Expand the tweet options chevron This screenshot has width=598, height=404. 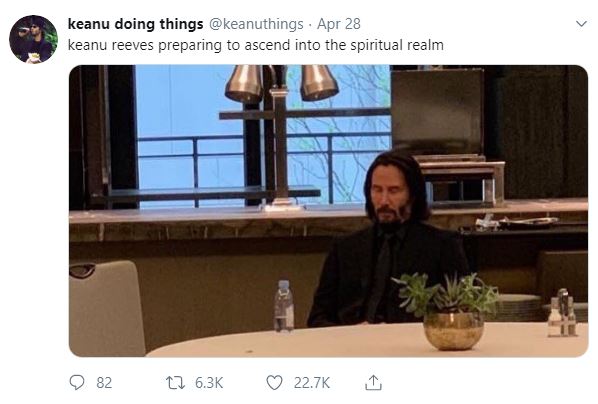(x=581, y=24)
